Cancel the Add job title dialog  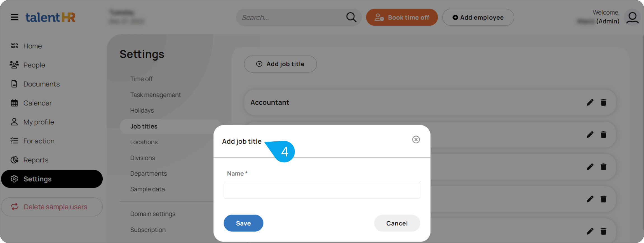397,223
